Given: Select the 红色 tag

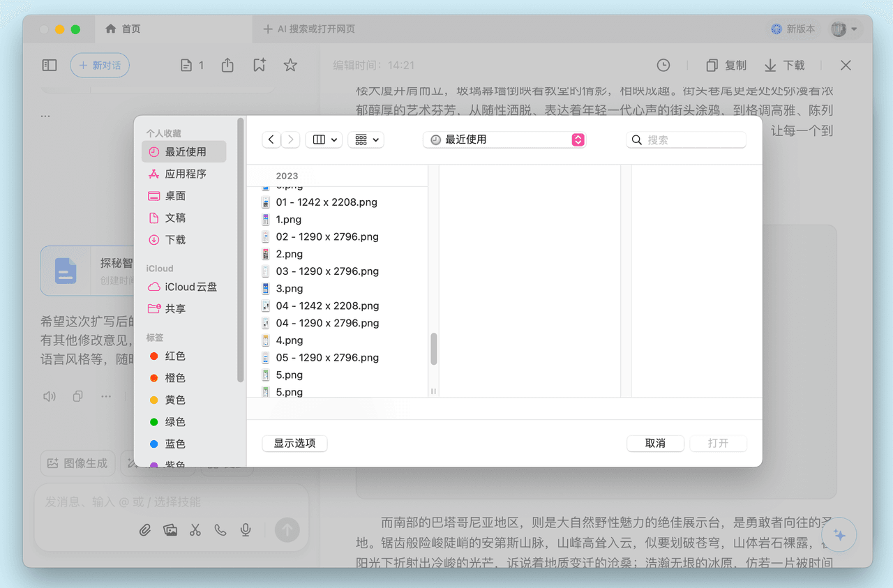Looking at the screenshot, I should point(175,356).
